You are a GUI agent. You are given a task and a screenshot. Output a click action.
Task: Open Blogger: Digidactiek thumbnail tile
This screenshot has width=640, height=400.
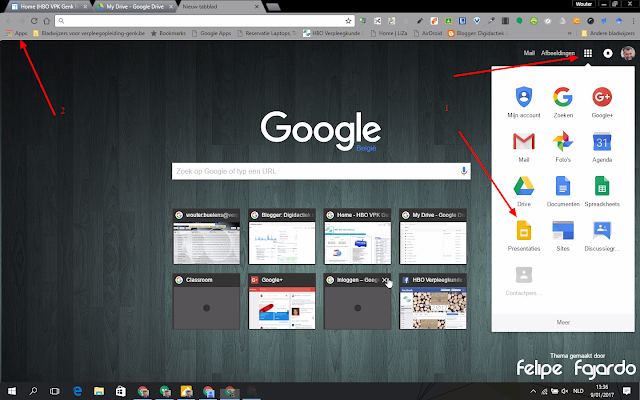(x=282, y=237)
